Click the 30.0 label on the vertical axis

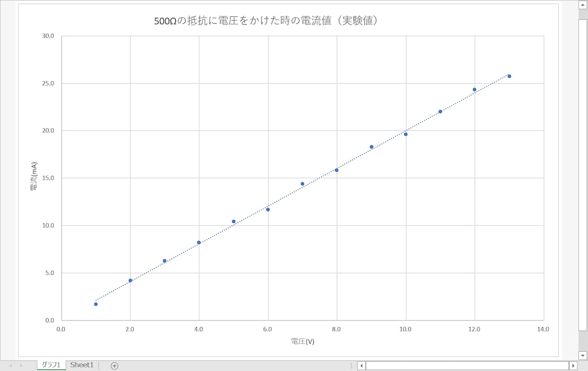coord(48,36)
